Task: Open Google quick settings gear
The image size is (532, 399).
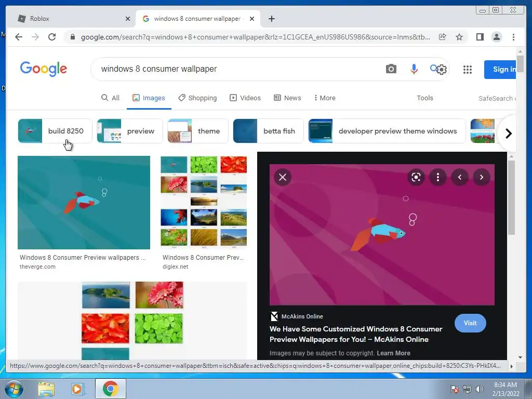Action: coord(442,70)
